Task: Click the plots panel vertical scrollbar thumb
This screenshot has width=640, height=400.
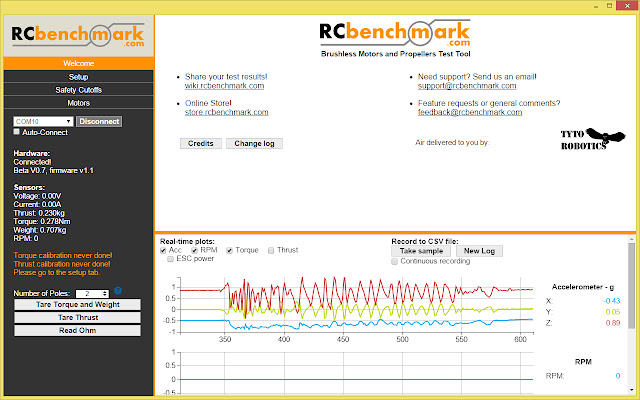Action: coord(631,286)
